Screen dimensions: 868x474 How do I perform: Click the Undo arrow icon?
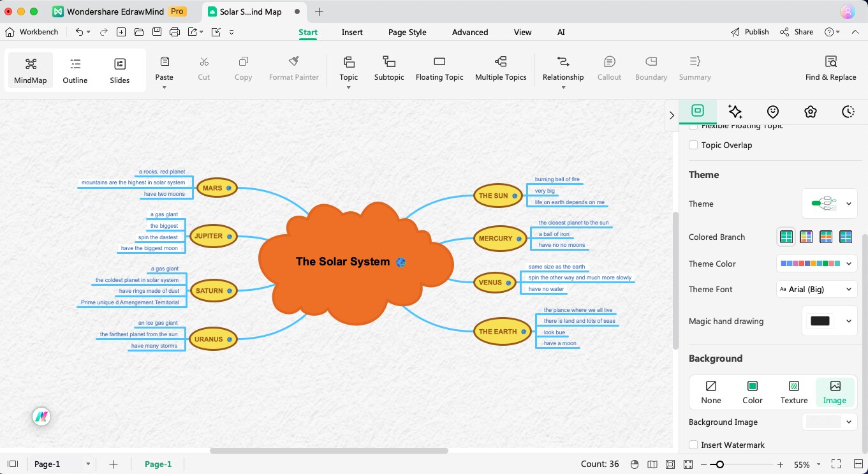tap(79, 32)
